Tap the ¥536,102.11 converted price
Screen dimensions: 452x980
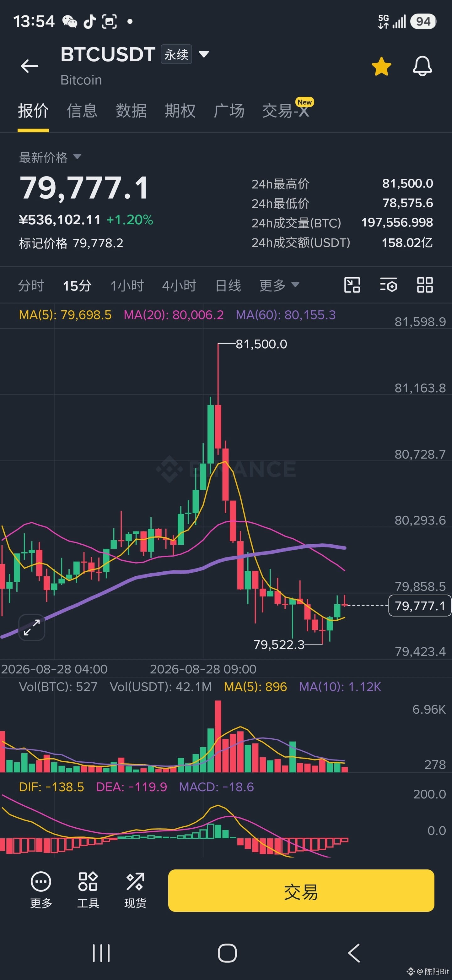[60, 220]
